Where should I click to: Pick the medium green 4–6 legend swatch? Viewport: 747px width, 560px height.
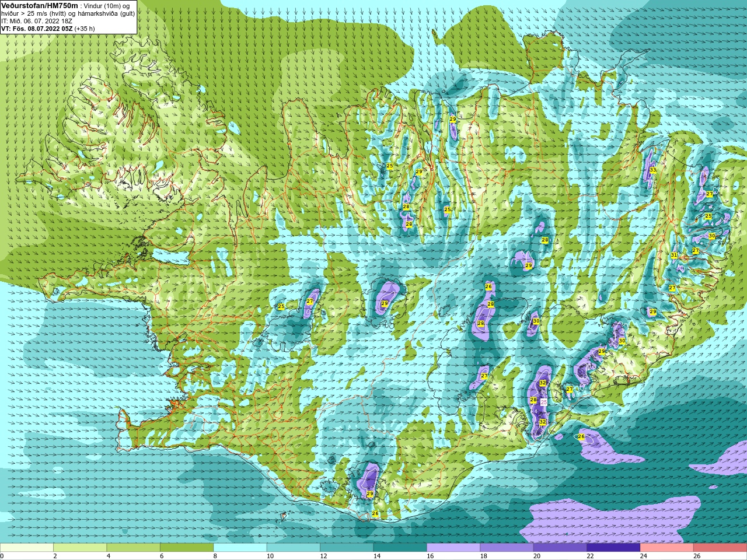point(134,548)
